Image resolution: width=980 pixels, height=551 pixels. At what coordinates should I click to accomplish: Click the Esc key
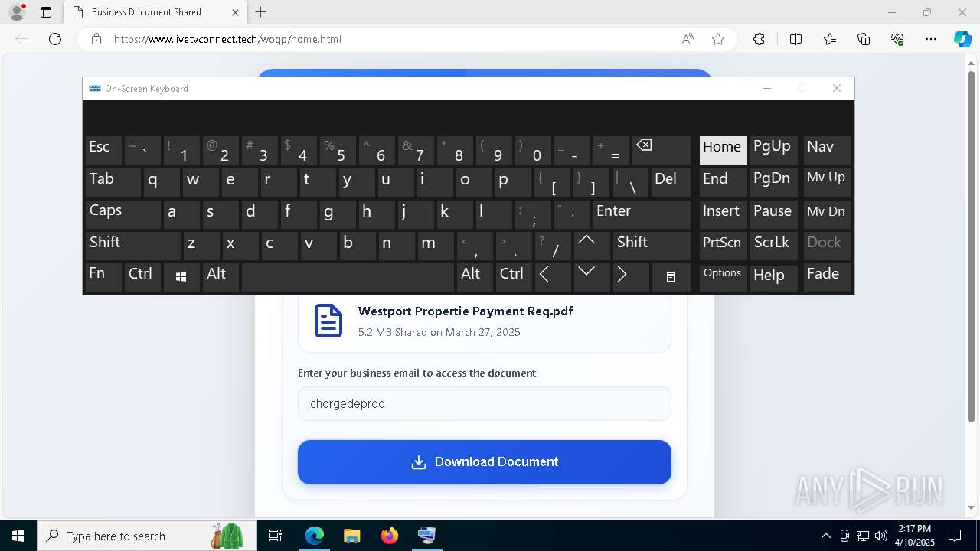[103, 151]
